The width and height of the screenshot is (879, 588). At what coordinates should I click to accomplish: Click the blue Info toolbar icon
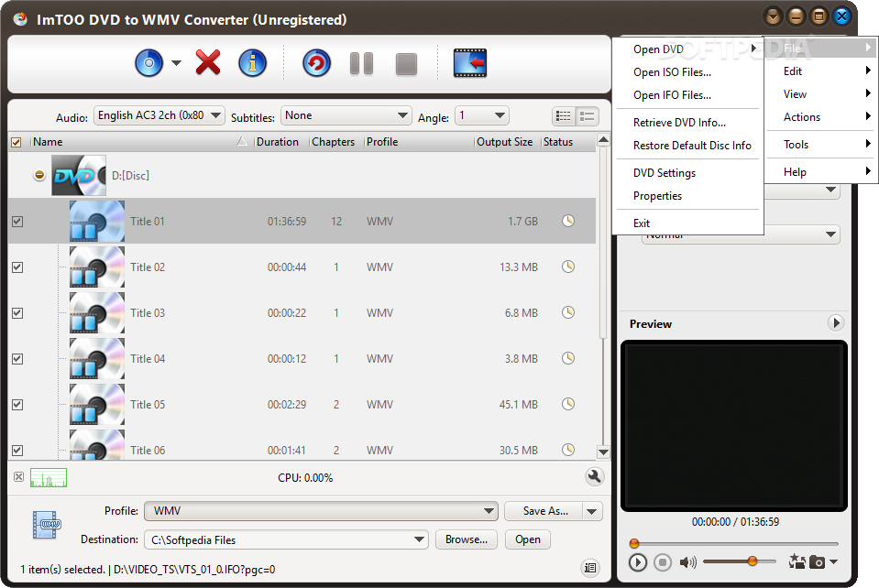coord(252,63)
